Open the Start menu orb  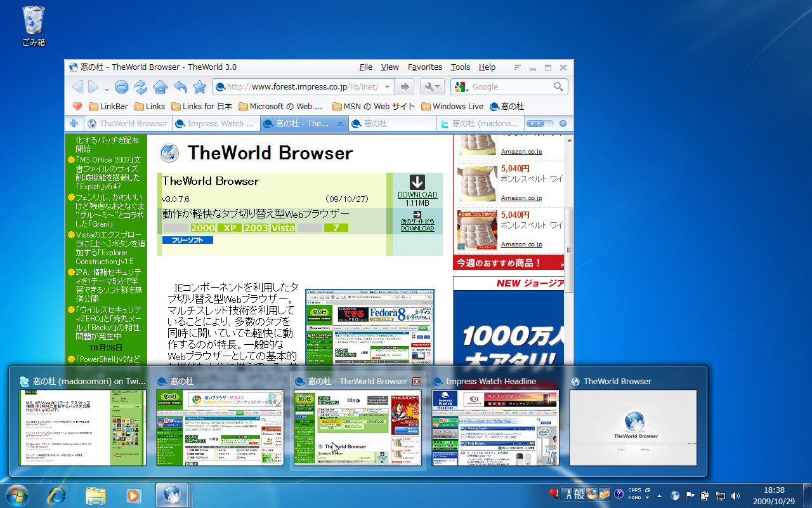coord(16,495)
